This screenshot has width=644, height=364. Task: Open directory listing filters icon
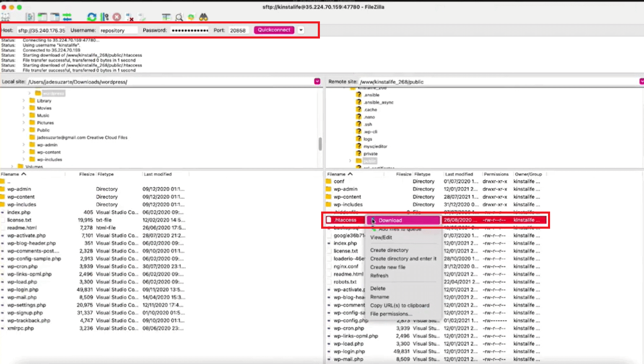tap(166, 17)
